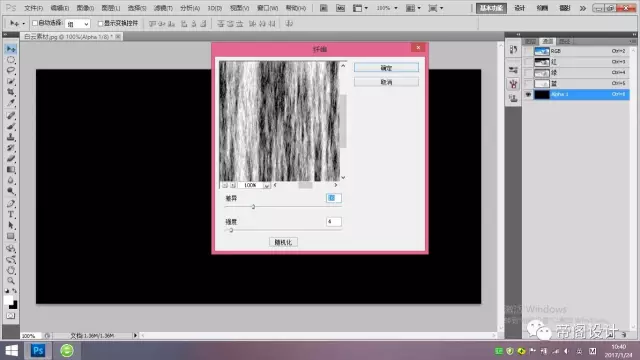Viewport: 640px width, 360px height.
Task: Open the 窗口(W) menu
Action: coord(267,8)
